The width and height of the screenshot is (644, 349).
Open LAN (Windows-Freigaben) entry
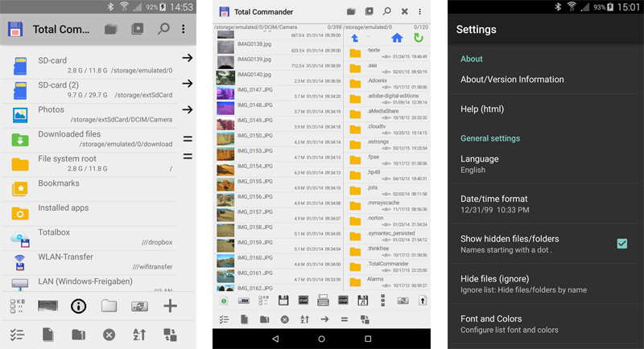[x=89, y=284]
